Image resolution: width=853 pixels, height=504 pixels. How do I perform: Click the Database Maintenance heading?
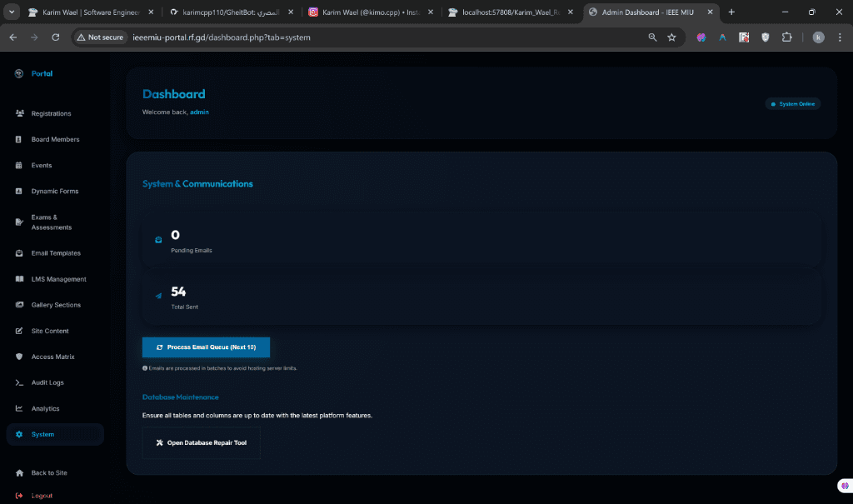(x=181, y=397)
